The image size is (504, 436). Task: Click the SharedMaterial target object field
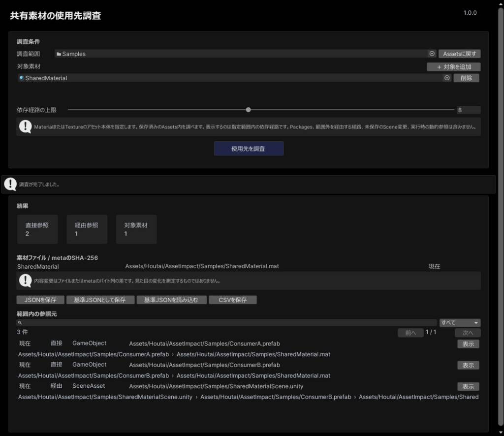(234, 78)
